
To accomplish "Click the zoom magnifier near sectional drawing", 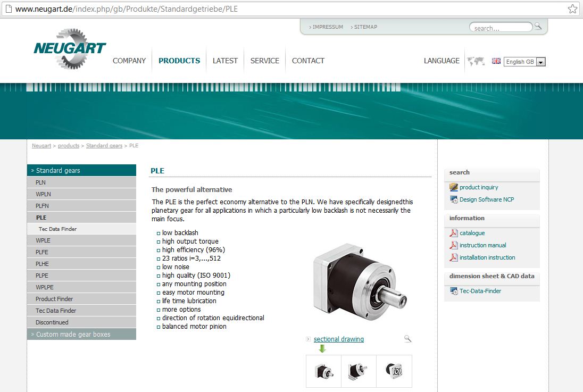I will (x=407, y=339).
